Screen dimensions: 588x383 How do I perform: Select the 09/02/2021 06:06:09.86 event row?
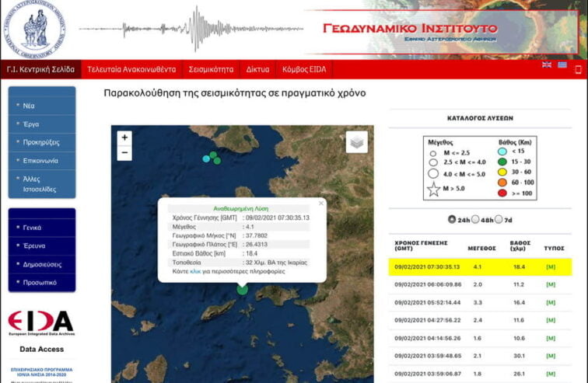(x=480, y=284)
